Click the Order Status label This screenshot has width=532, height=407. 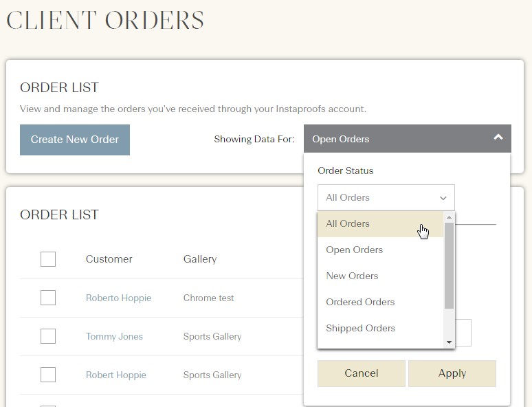pyautogui.click(x=346, y=170)
